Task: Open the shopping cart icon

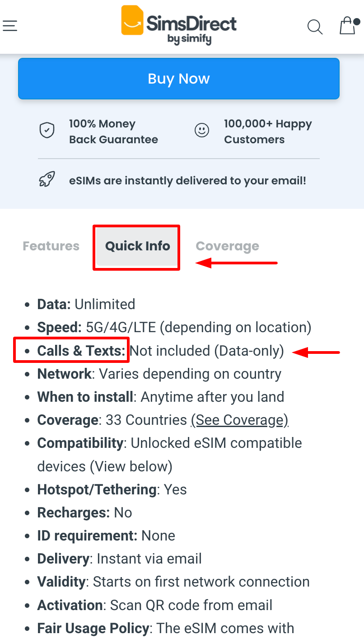Action: (347, 26)
